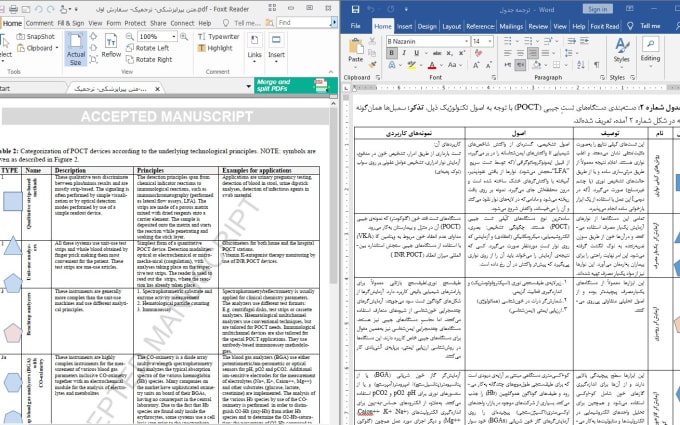Apply bullet list in Word

pyautogui.click(x=507, y=41)
